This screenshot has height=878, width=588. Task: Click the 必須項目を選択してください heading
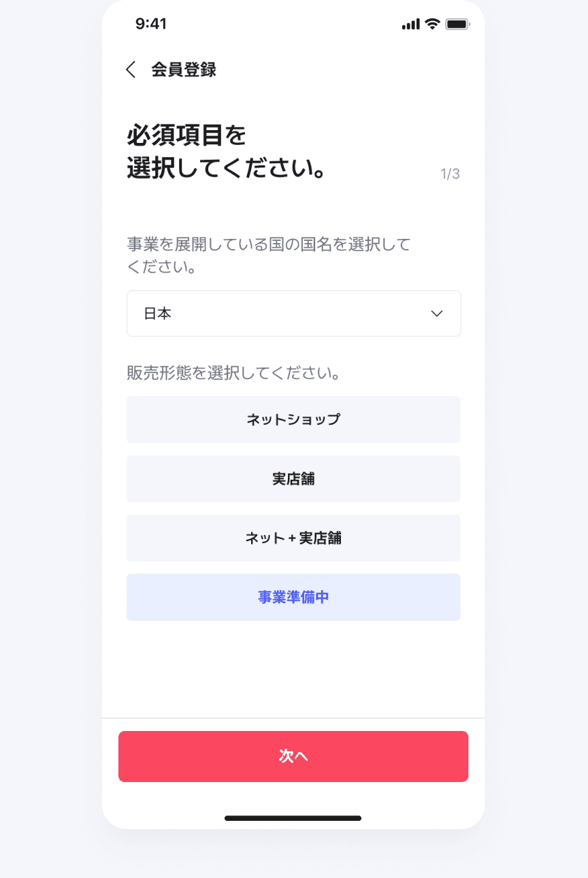tap(226, 152)
